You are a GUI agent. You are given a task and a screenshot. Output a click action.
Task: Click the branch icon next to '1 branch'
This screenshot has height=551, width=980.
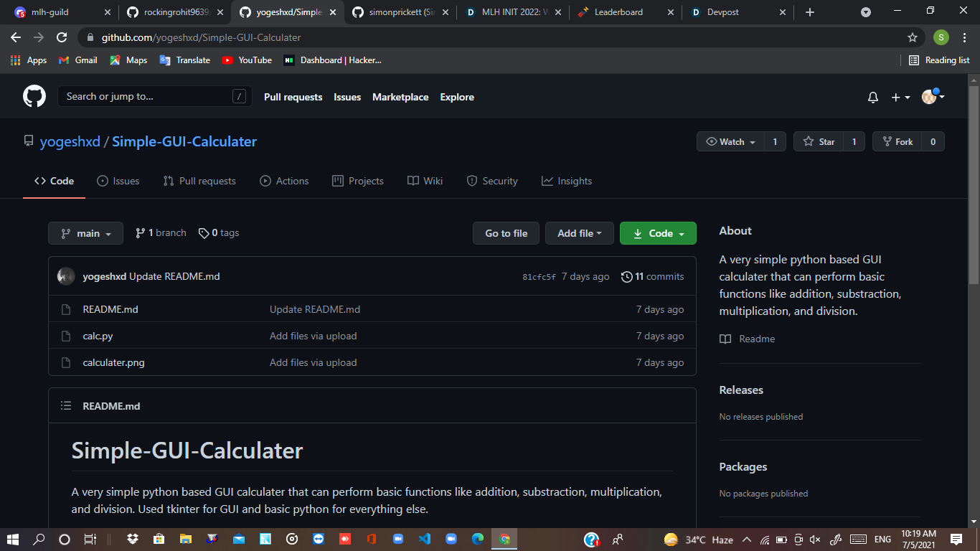[x=141, y=232]
